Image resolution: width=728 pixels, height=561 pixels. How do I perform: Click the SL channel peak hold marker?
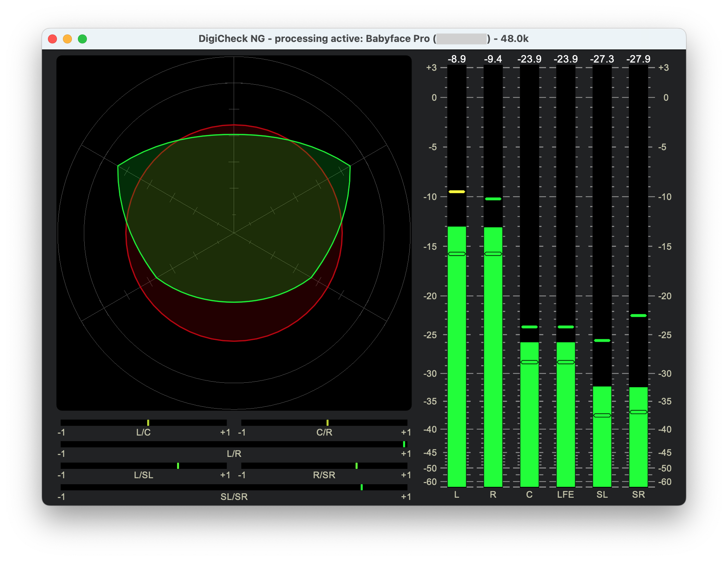point(602,340)
